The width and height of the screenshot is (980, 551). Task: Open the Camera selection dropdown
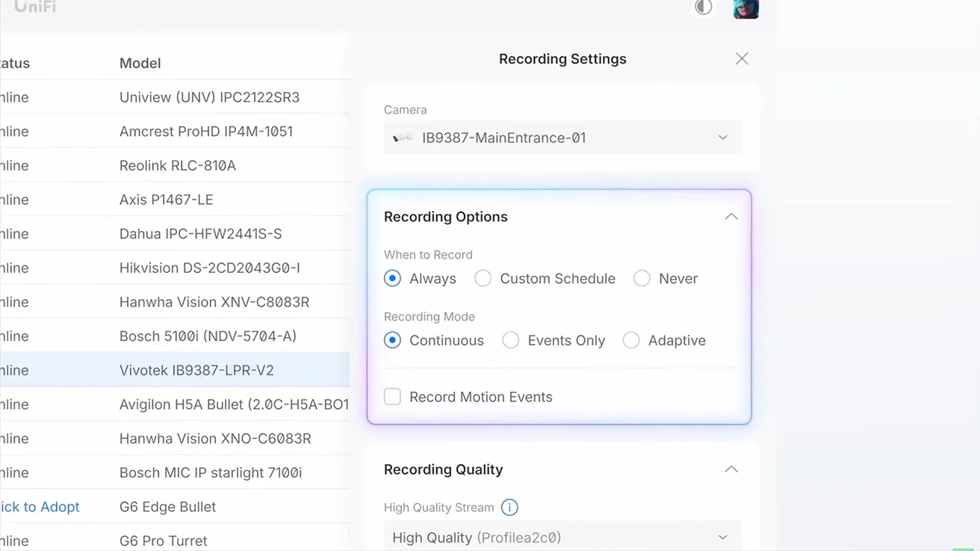(562, 138)
